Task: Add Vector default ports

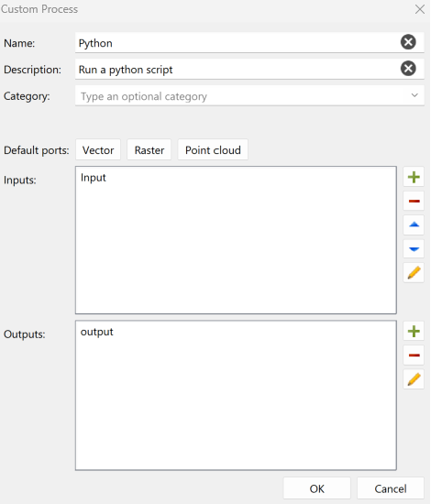Action: (98, 149)
